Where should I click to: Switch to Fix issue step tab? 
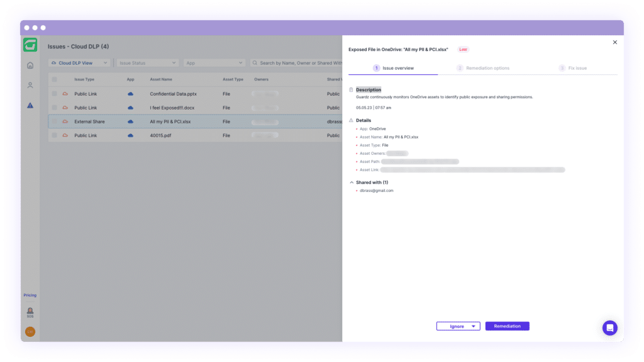pyautogui.click(x=573, y=68)
